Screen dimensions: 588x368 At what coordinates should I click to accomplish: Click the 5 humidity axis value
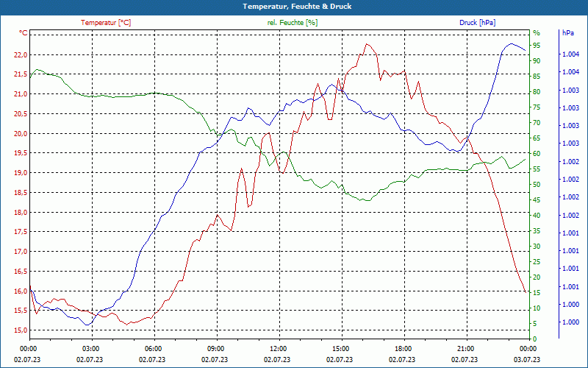click(x=535, y=324)
